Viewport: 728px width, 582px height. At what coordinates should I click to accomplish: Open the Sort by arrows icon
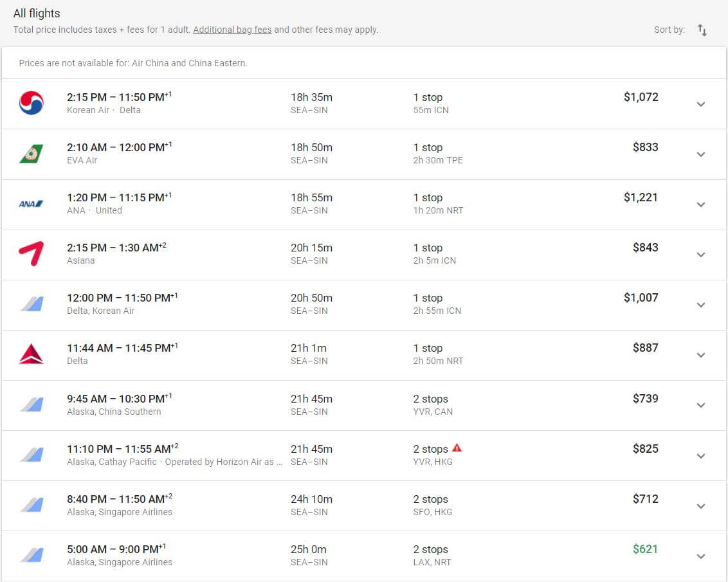(x=702, y=30)
